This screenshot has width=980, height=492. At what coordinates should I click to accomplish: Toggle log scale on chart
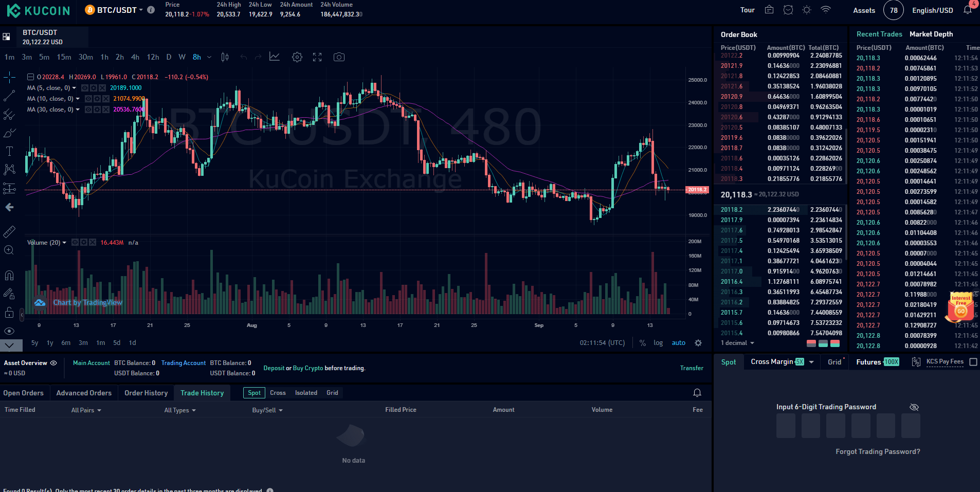coord(658,343)
